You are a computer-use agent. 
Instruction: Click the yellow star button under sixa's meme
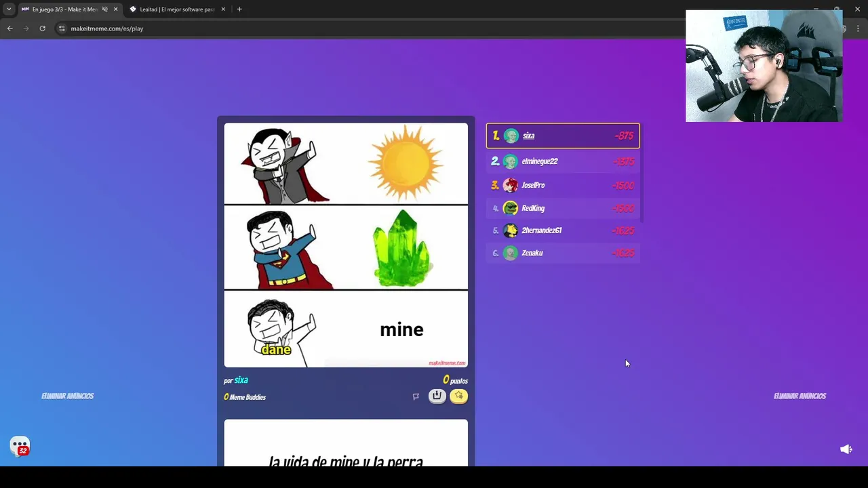click(459, 396)
